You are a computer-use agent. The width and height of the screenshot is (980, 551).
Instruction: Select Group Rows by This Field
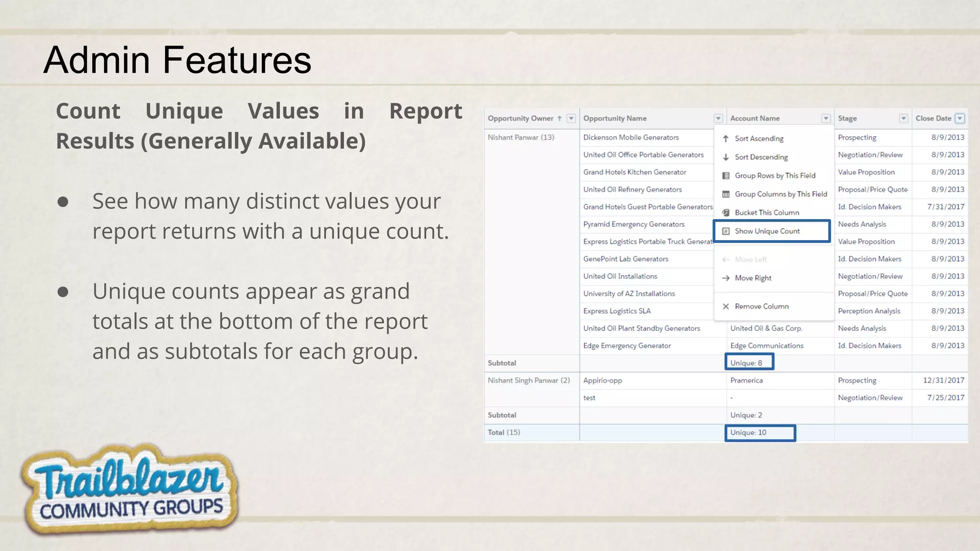click(x=774, y=176)
